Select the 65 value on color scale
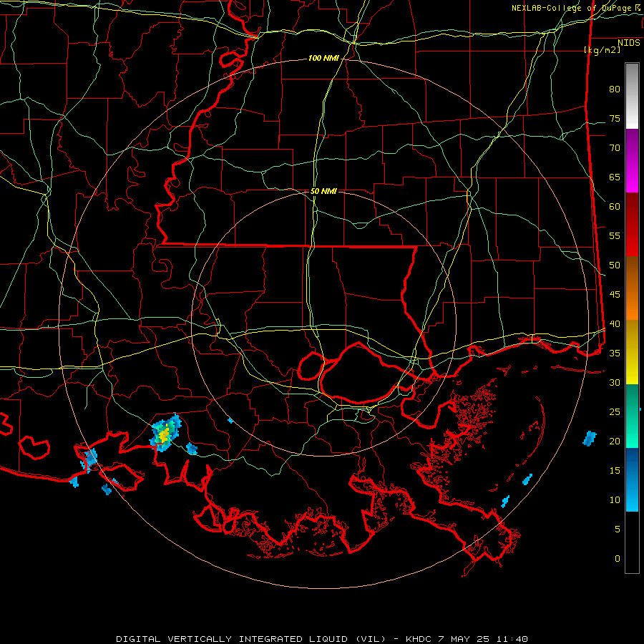Screen dimensions: 644x644 [615, 177]
